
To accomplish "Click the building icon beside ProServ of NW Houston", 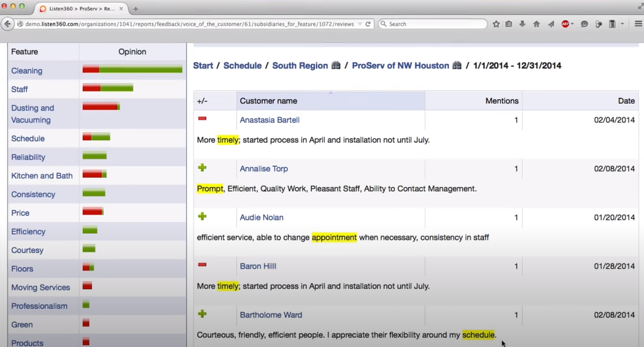I will coord(457,65).
